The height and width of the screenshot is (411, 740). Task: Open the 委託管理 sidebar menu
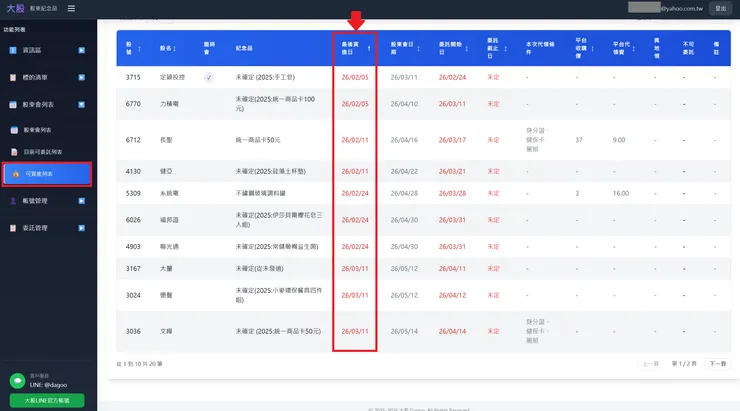[x=47, y=228]
